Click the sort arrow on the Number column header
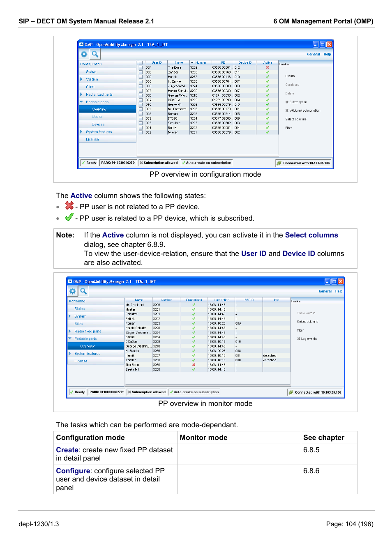The width and height of the screenshot is (392, 555). tap(192, 63)
